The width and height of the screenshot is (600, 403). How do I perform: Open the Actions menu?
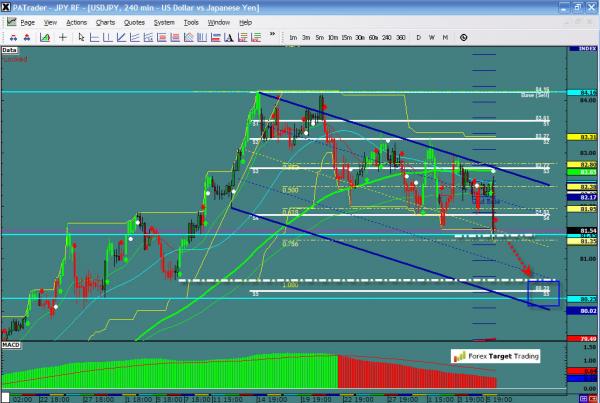click(76, 21)
